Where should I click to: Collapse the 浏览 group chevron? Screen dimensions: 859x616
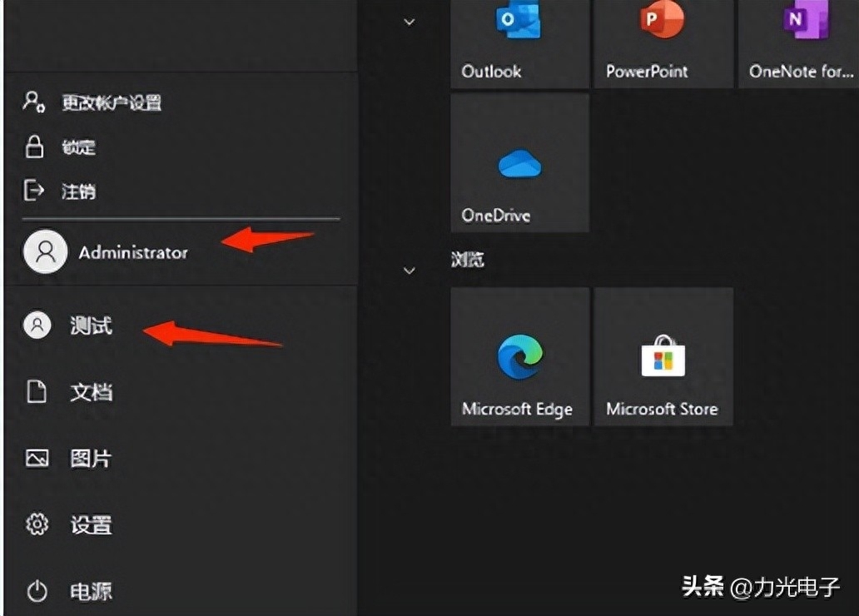tap(409, 271)
